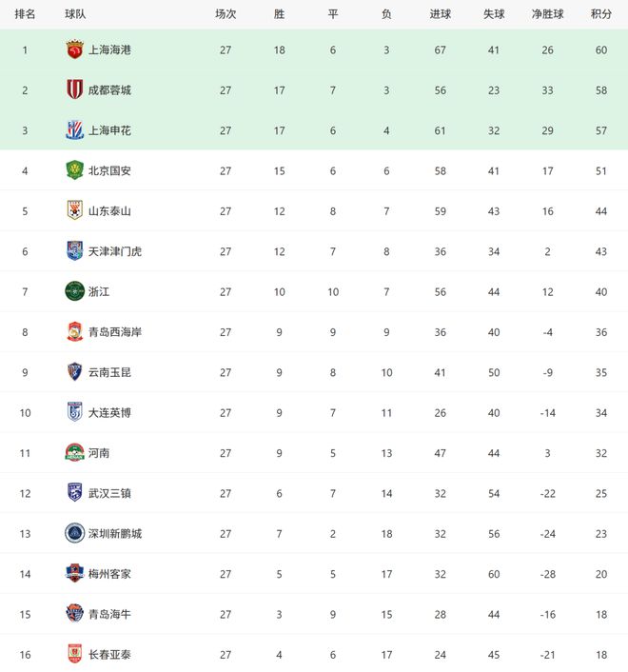The image size is (628, 672).
Task: Click the 净胜球 column header
Action: [547, 14]
